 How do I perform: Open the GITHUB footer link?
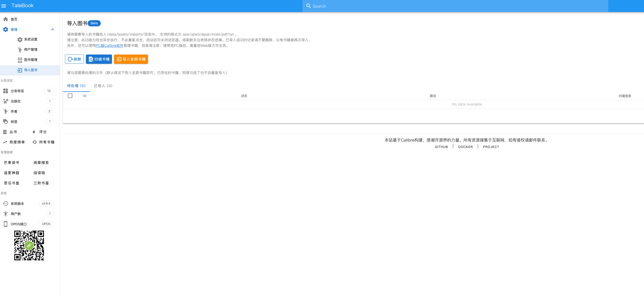click(441, 147)
